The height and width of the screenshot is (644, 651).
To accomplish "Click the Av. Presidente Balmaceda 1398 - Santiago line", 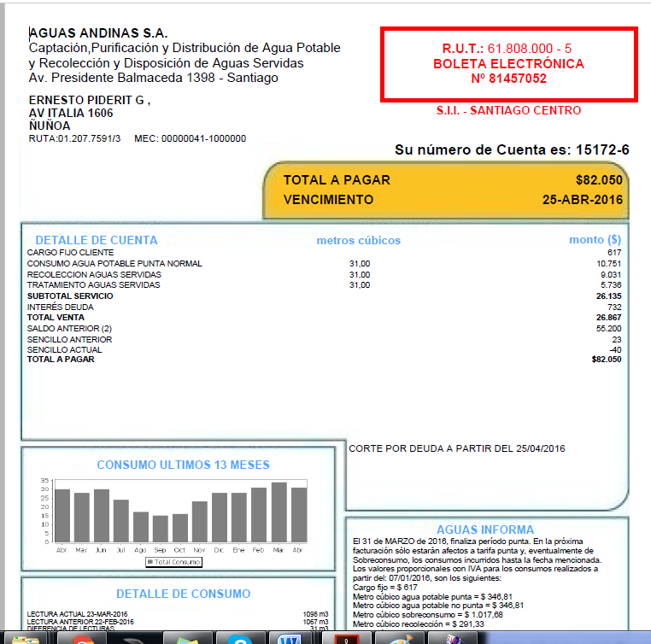I will pyautogui.click(x=153, y=78).
